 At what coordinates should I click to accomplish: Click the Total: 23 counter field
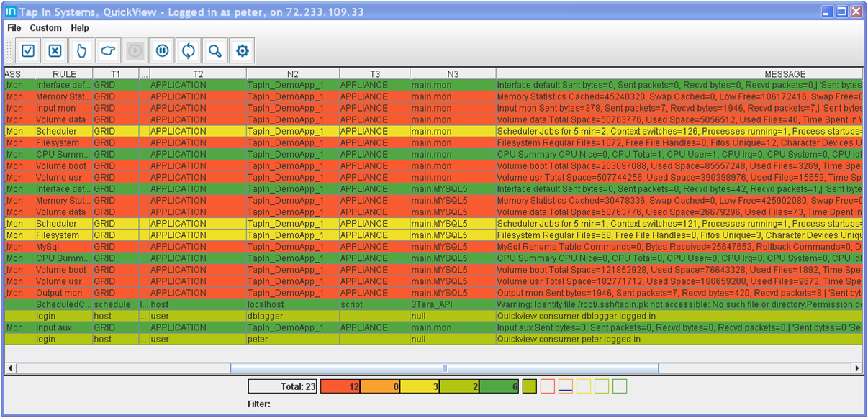(x=284, y=386)
